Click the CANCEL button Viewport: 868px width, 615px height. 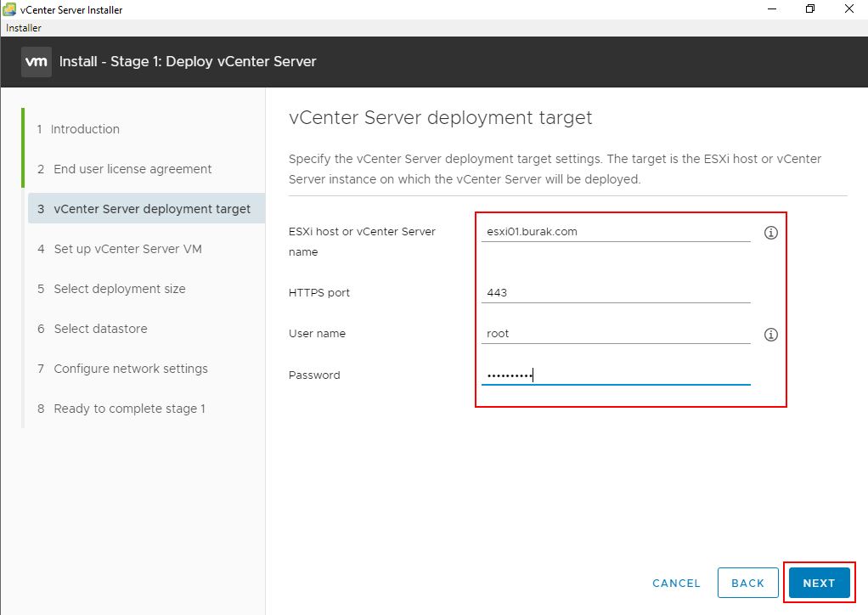click(676, 584)
